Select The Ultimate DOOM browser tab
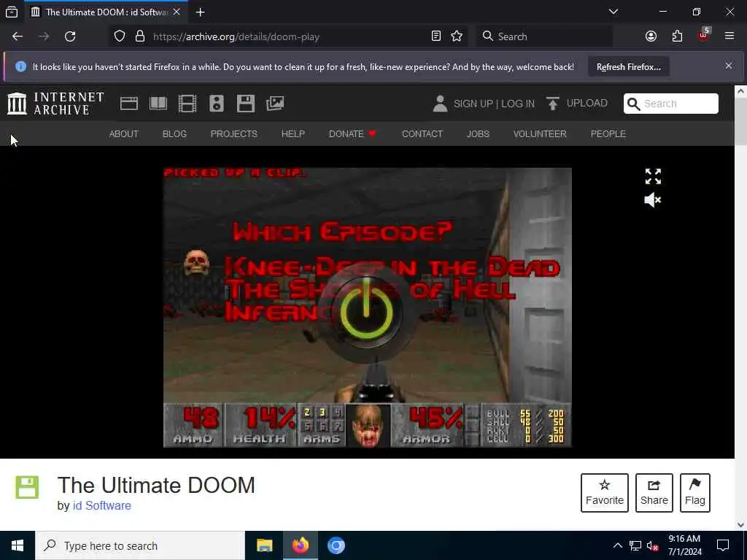The image size is (747, 560). (106, 12)
